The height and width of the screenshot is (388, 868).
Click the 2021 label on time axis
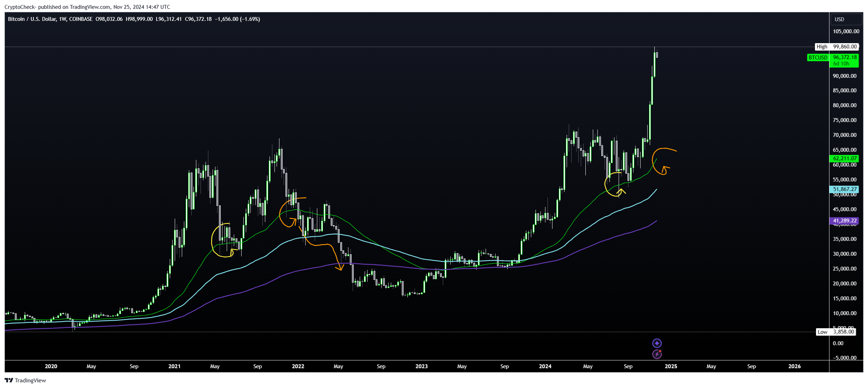174,366
